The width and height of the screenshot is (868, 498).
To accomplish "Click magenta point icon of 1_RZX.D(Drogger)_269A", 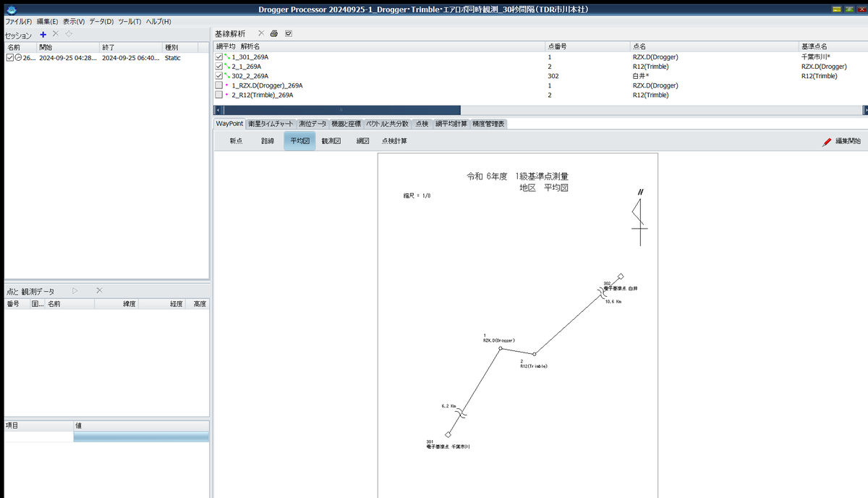I will point(227,85).
